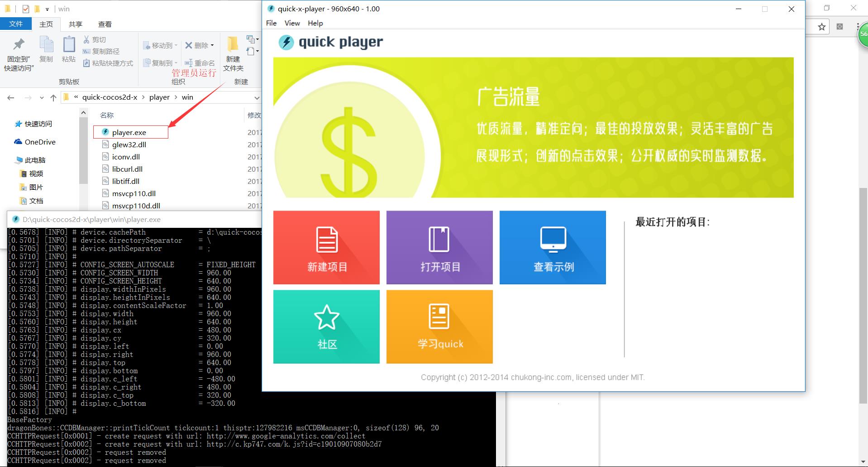The height and width of the screenshot is (467, 868).
Task: Open the Help menu in quick-x-player
Action: pos(315,23)
